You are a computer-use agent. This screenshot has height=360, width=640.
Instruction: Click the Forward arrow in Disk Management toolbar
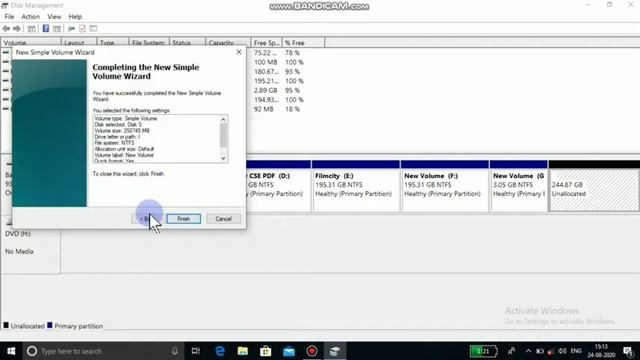pos(17,29)
